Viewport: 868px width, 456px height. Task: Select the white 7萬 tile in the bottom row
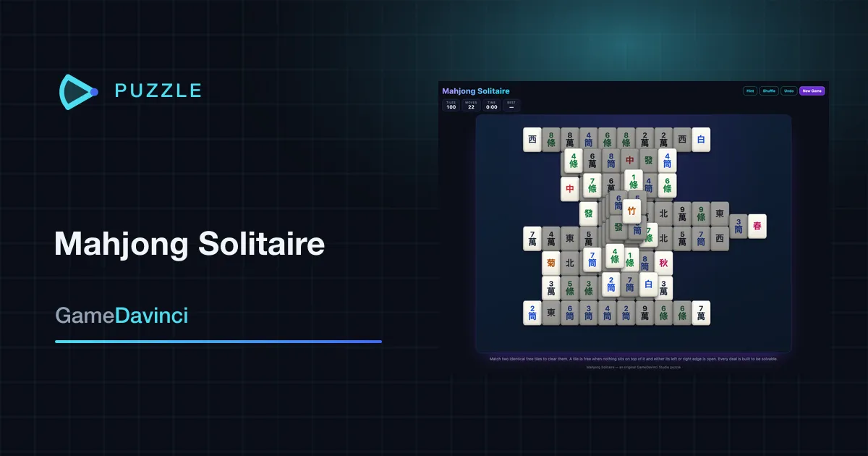[x=701, y=313]
